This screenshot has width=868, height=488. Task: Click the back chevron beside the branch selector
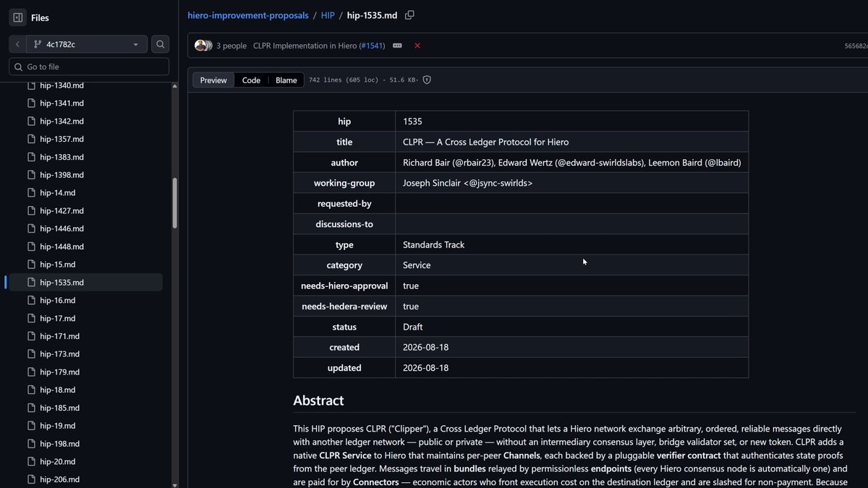point(17,44)
